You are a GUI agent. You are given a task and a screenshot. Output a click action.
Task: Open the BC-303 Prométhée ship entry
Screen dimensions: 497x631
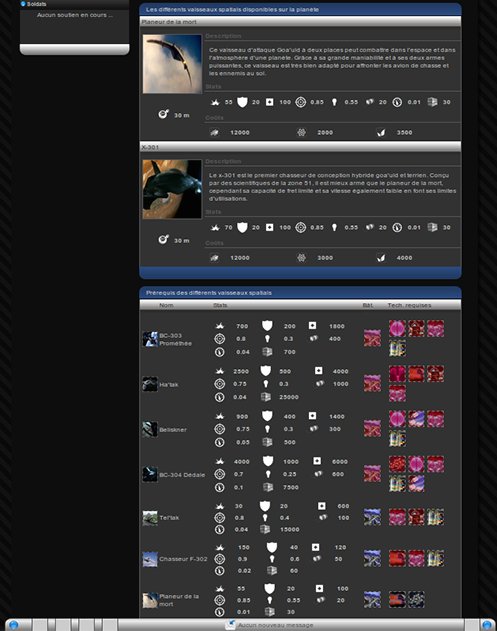175,339
